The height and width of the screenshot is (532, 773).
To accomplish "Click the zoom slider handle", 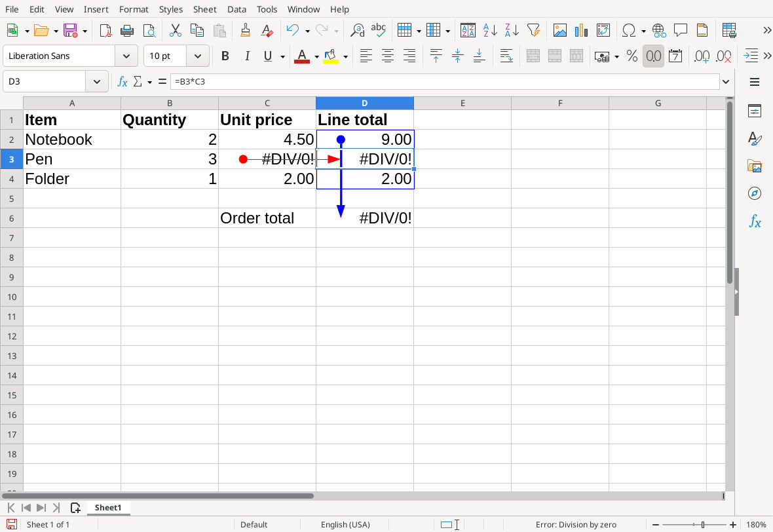I will [x=703, y=525].
